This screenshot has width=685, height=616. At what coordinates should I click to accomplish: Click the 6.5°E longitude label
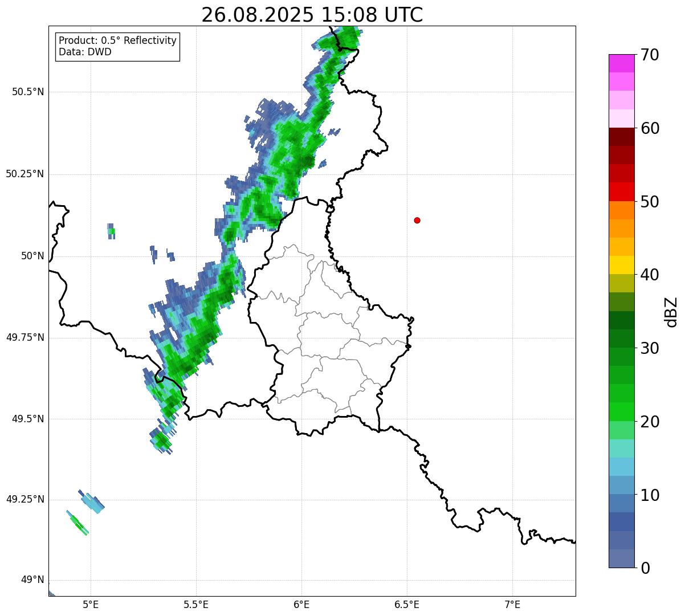coord(407,605)
